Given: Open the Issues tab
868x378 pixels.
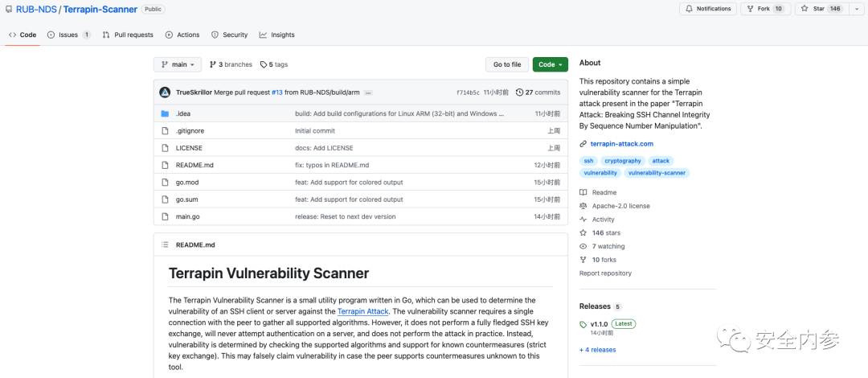Looking at the screenshot, I should (x=69, y=35).
